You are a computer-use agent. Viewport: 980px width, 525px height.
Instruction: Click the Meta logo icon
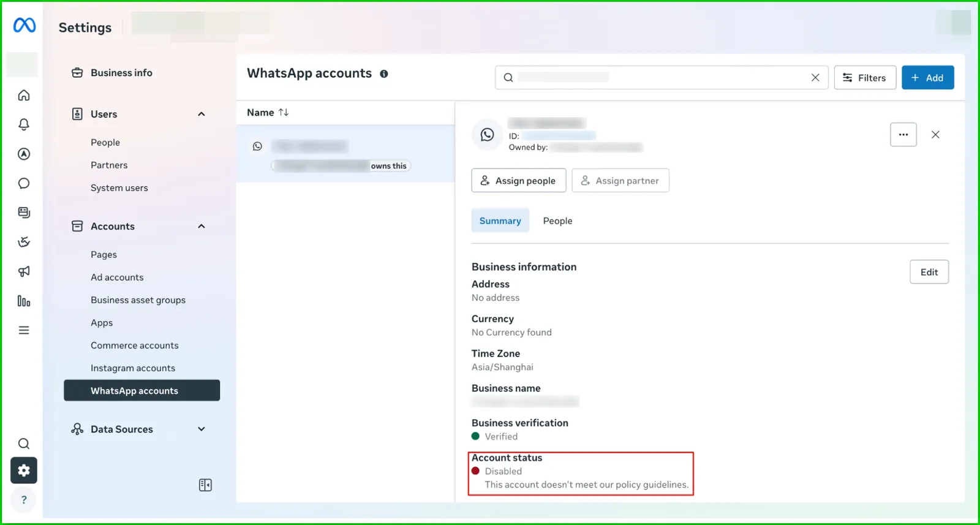tap(24, 25)
